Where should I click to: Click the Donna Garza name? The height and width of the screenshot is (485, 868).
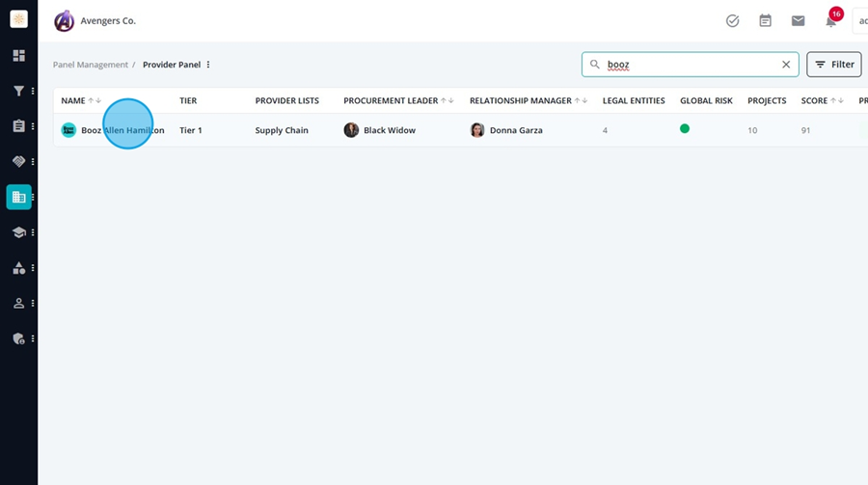[516, 130]
